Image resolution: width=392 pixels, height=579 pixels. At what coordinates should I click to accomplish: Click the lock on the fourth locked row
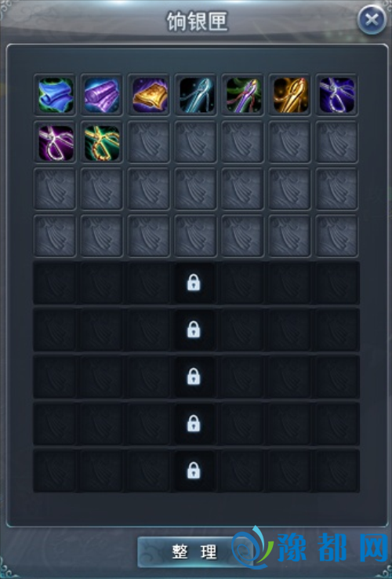tap(194, 424)
